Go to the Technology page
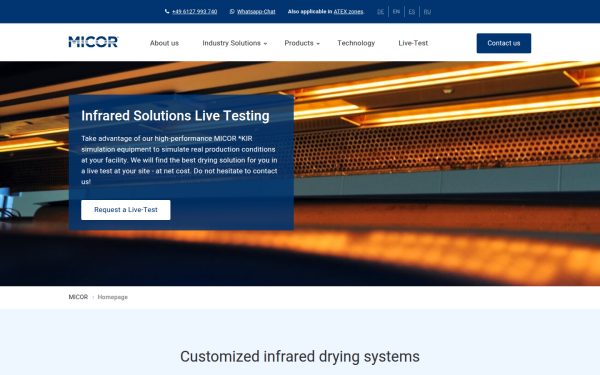 [356, 43]
